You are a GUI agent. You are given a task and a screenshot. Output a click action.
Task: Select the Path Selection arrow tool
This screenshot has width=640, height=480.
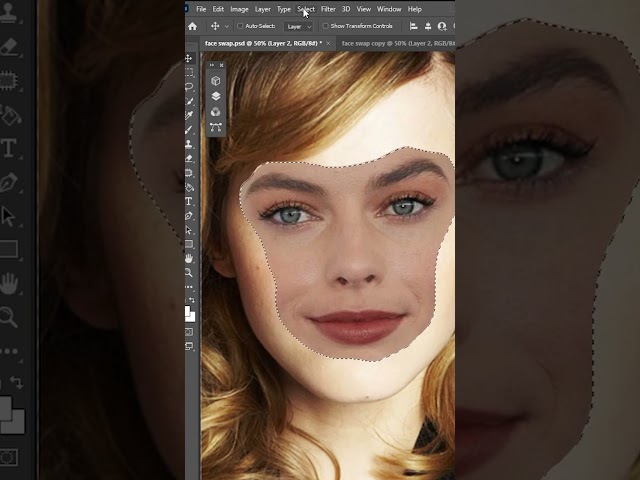tap(189, 230)
